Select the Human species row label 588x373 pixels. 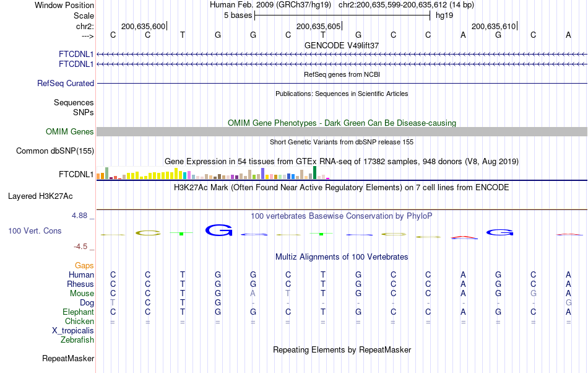click(x=81, y=274)
